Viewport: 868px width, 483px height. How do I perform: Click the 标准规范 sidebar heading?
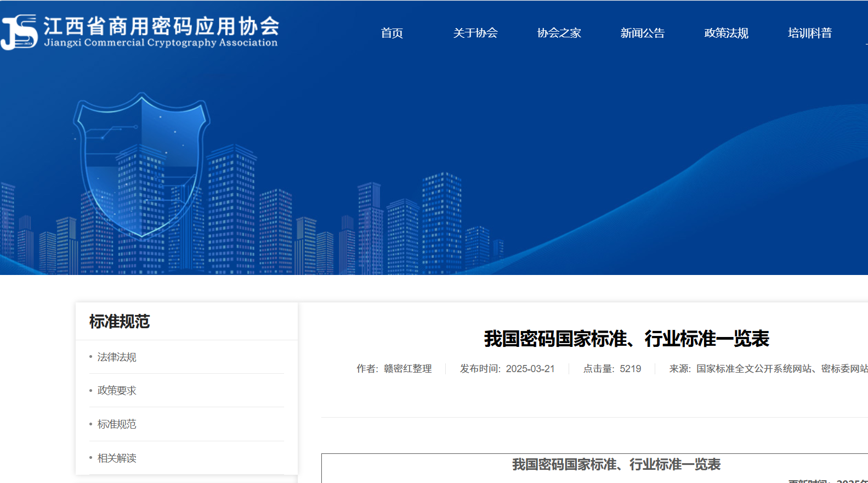tap(120, 322)
